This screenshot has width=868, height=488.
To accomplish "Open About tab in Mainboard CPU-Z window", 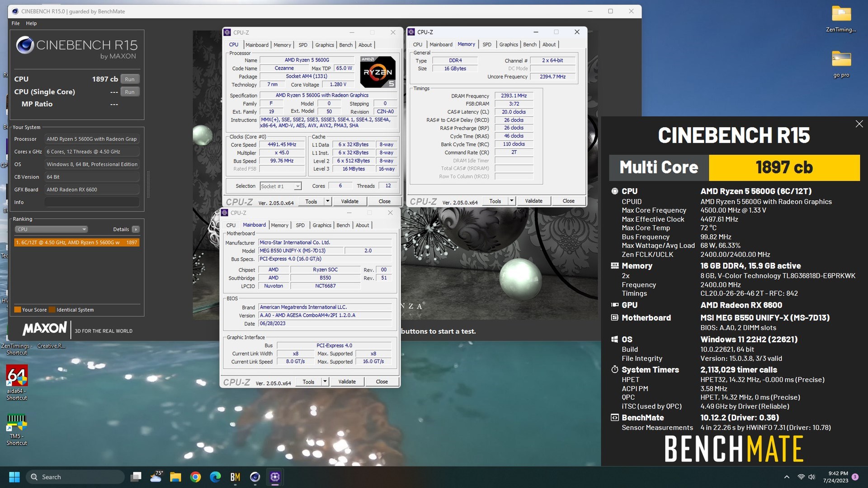I will tap(362, 225).
